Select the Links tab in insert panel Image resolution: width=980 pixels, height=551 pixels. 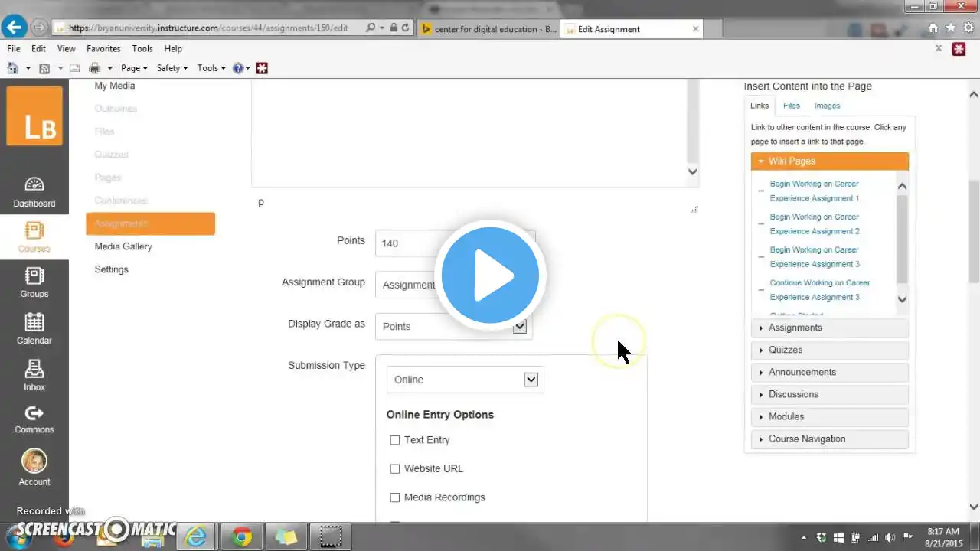pyautogui.click(x=759, y=106)
